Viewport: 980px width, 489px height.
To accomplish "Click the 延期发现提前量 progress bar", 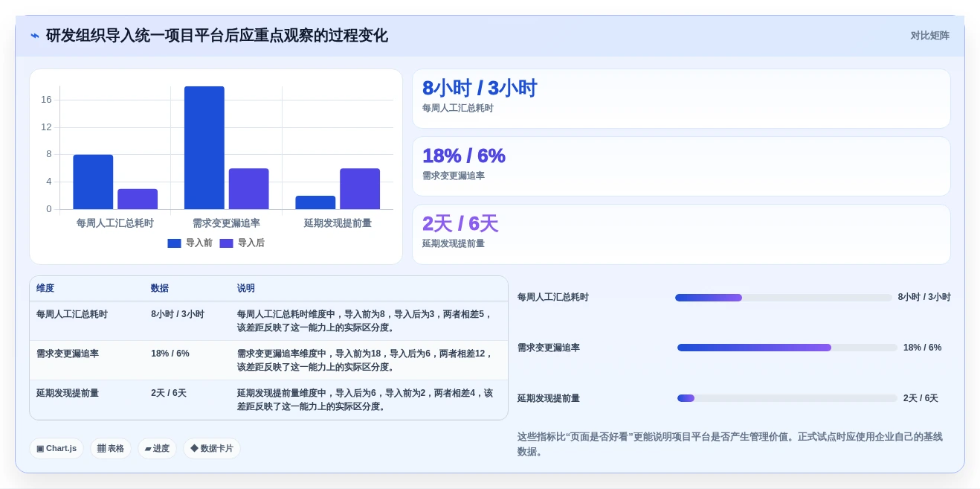I will click(787, 398).
